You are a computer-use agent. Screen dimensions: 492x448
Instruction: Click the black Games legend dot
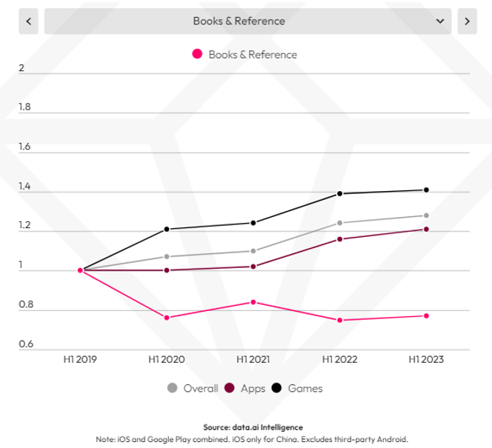pyautogui.click(x=276, y=388)
